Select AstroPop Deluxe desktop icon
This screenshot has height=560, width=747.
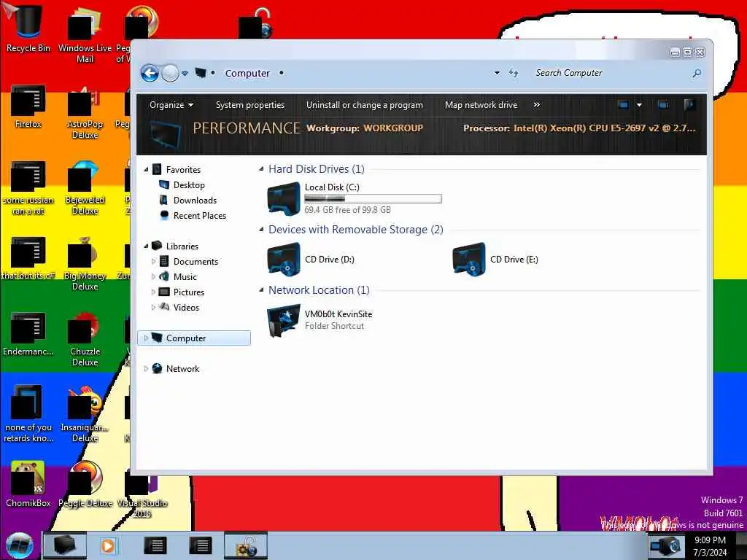85,112
